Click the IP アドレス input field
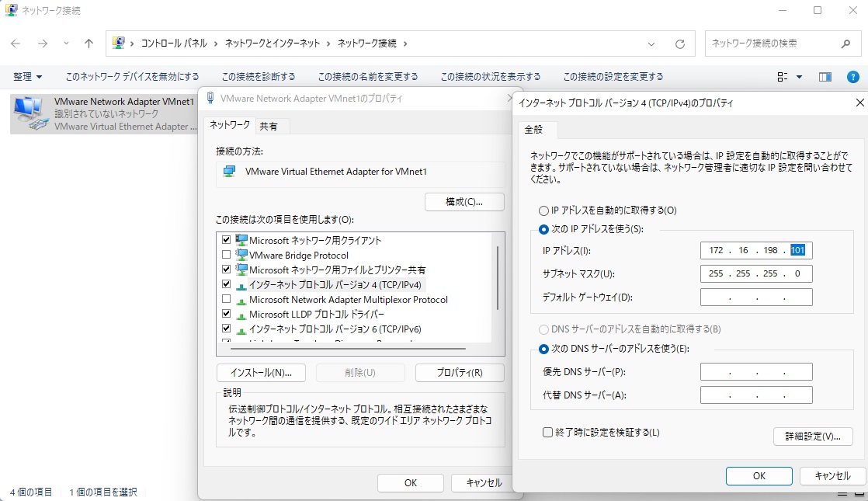 pos(756,250)
